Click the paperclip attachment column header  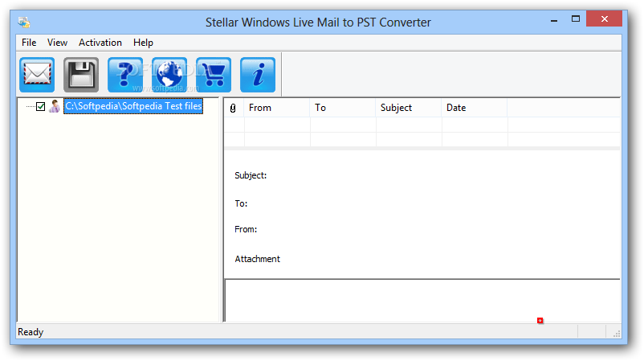point(233,108)
